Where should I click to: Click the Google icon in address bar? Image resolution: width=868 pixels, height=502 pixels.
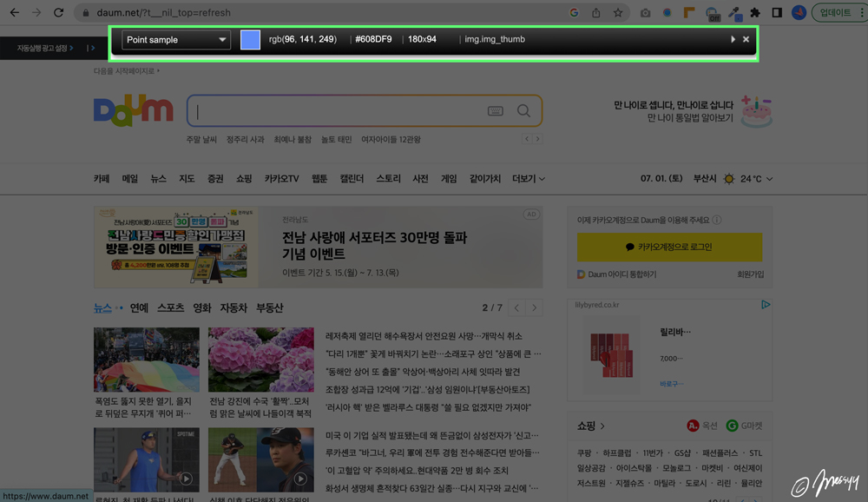574,12
